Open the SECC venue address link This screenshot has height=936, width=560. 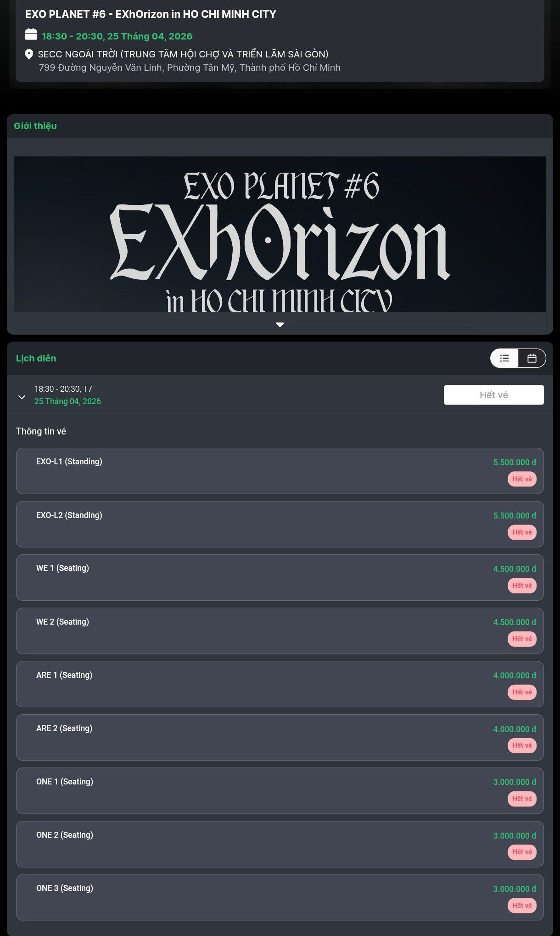pyautogui.click(x=189, y=61)
